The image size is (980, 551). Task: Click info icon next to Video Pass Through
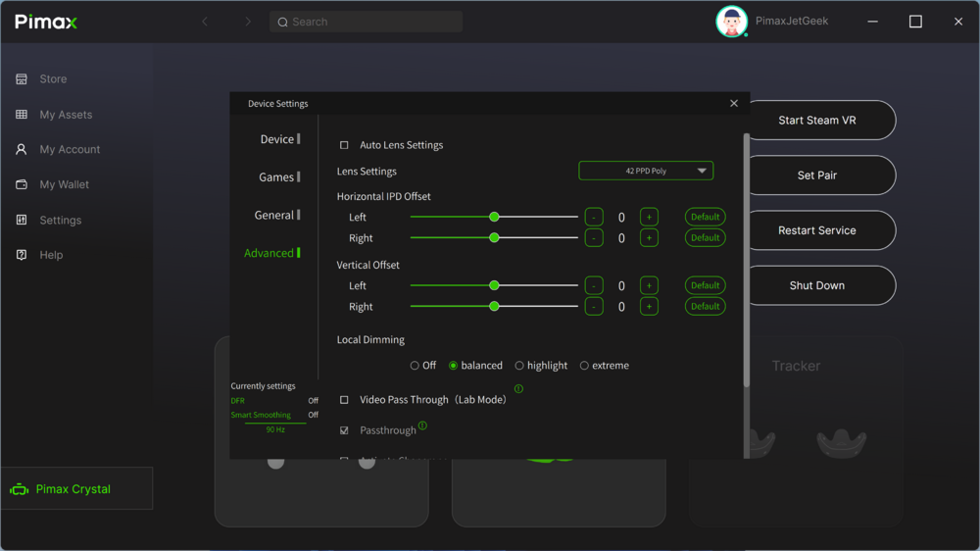point(518,389)
